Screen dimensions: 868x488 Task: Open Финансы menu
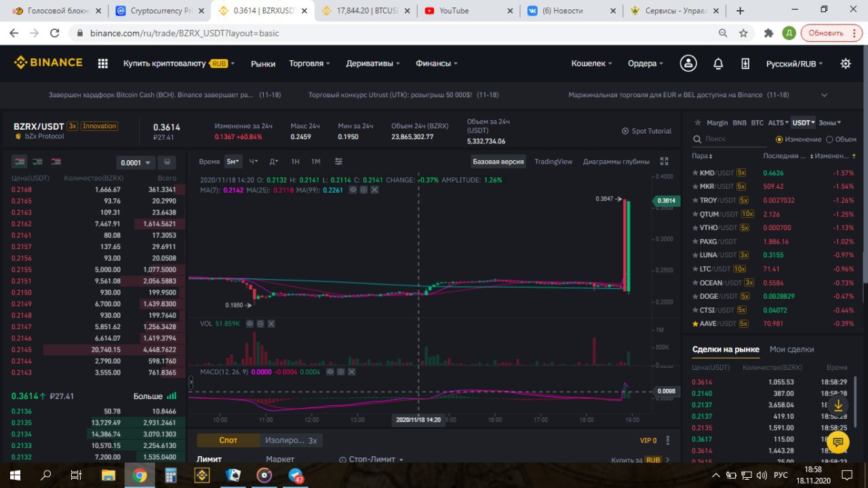(x=437, y=63)
